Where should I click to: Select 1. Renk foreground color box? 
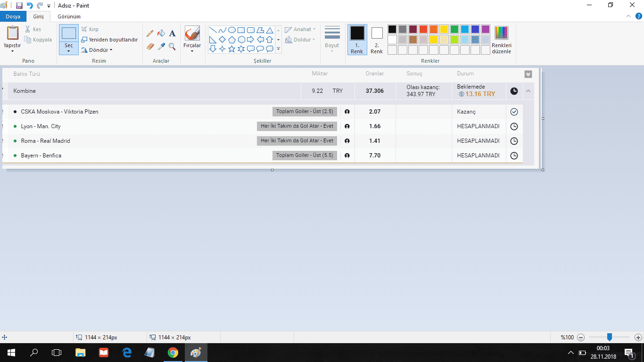point(357,40)
